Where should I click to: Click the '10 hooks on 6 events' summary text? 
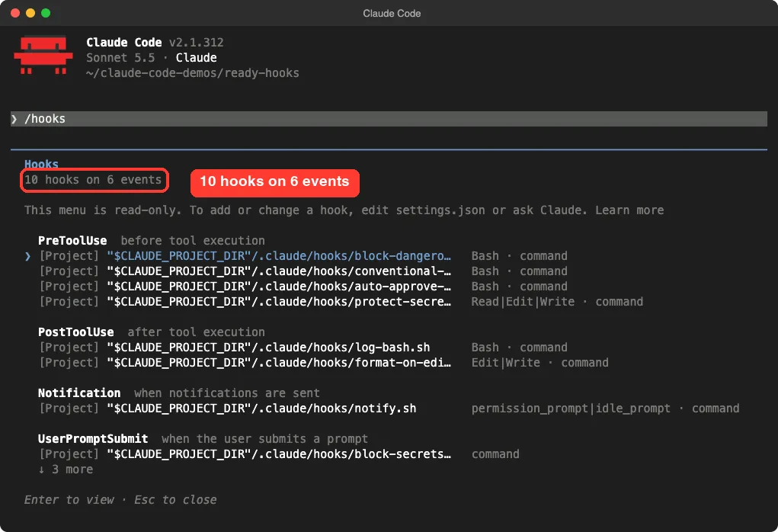pyautogui.click(x=93, y=180)
